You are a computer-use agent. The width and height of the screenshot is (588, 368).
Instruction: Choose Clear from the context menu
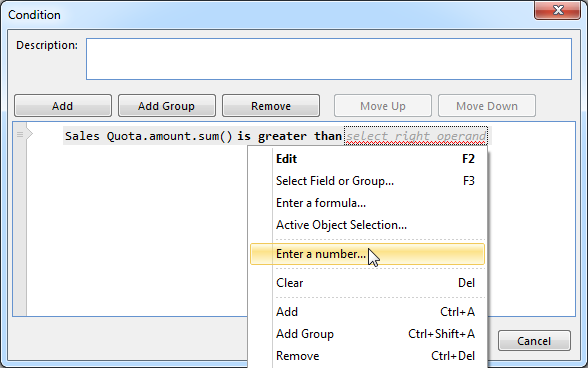(368, 283)
